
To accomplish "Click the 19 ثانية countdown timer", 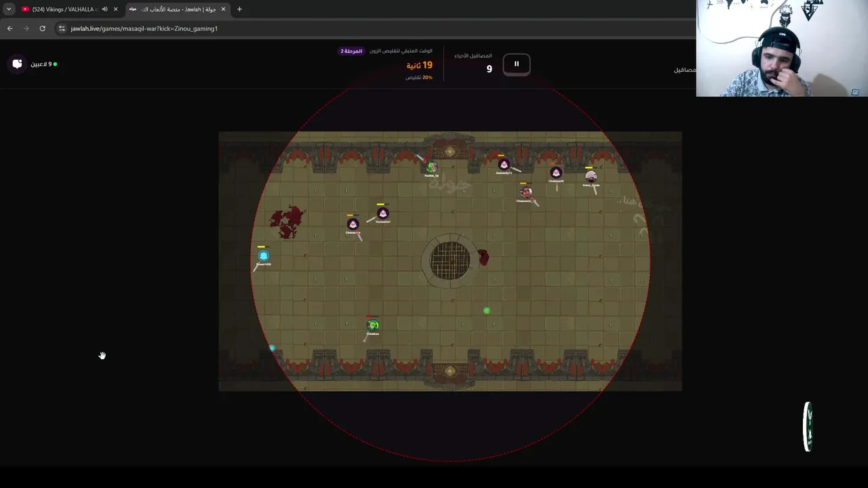I will 419,65.
